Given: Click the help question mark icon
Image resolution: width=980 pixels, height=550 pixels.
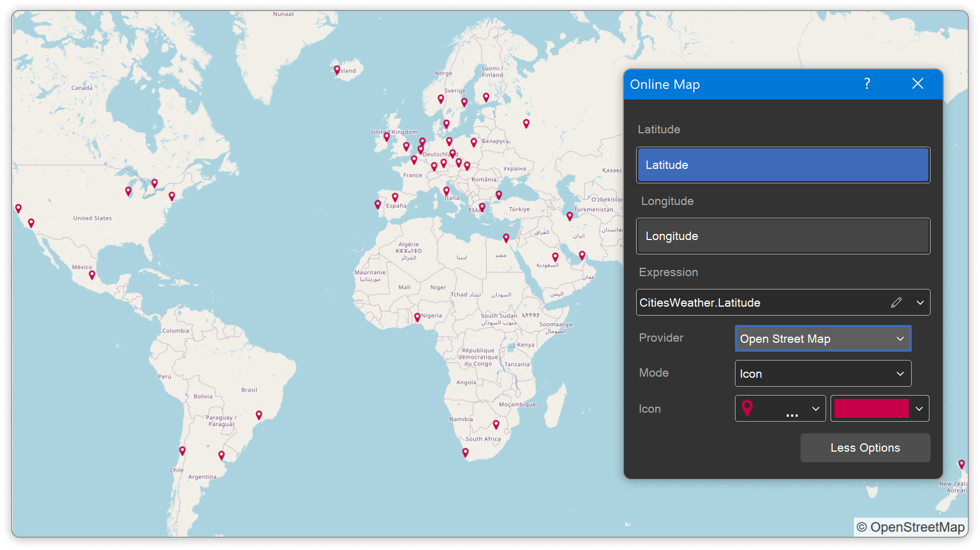Looking at the screenshot, I should (867, 84).
